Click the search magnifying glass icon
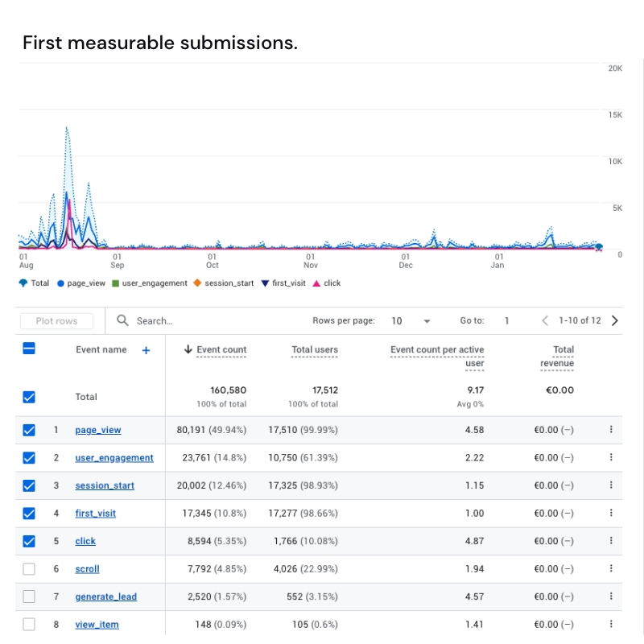This screenshot has height=644, width=644. pyautogui.click(x=122, y=320)
